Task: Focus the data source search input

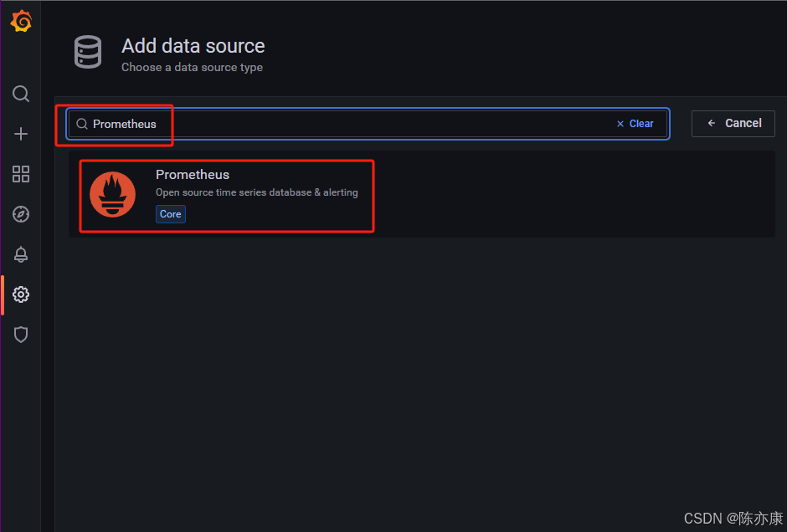Action: [x=368, y=124]
